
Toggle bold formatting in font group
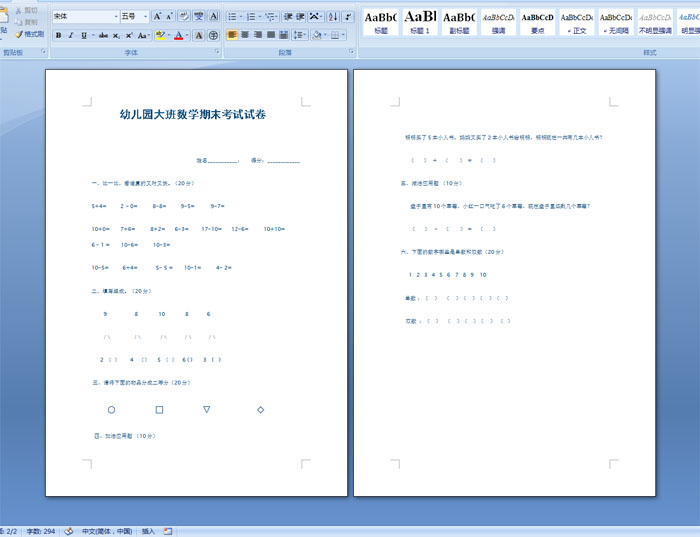point(58,35)
